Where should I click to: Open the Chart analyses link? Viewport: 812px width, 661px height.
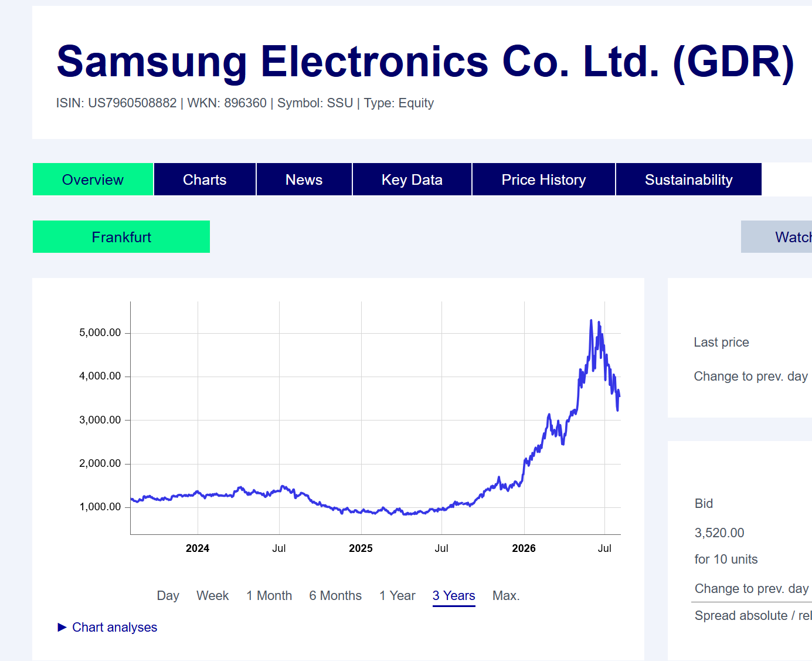[x=114, y=628]
